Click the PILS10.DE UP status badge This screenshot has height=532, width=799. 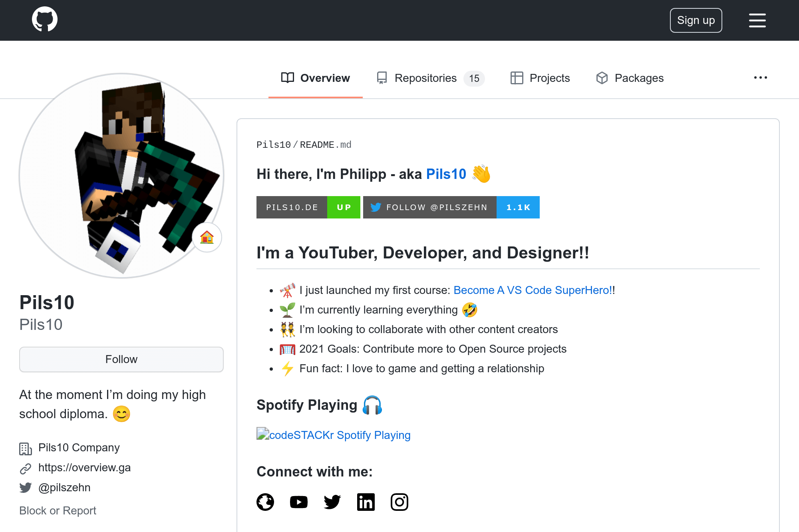point(308,207)
